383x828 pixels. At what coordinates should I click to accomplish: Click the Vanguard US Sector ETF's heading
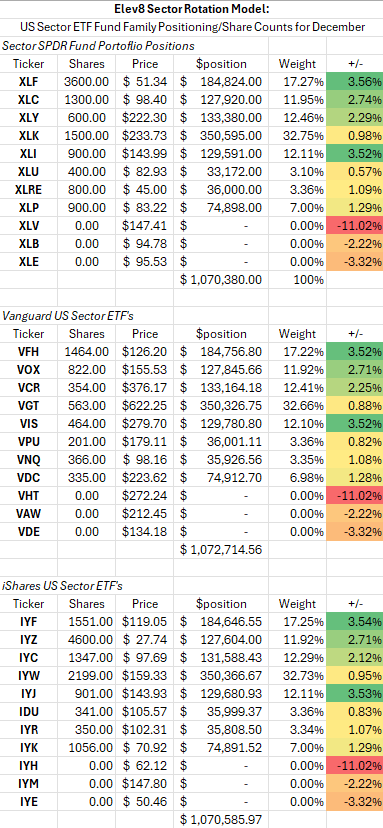tap(68, 316)
